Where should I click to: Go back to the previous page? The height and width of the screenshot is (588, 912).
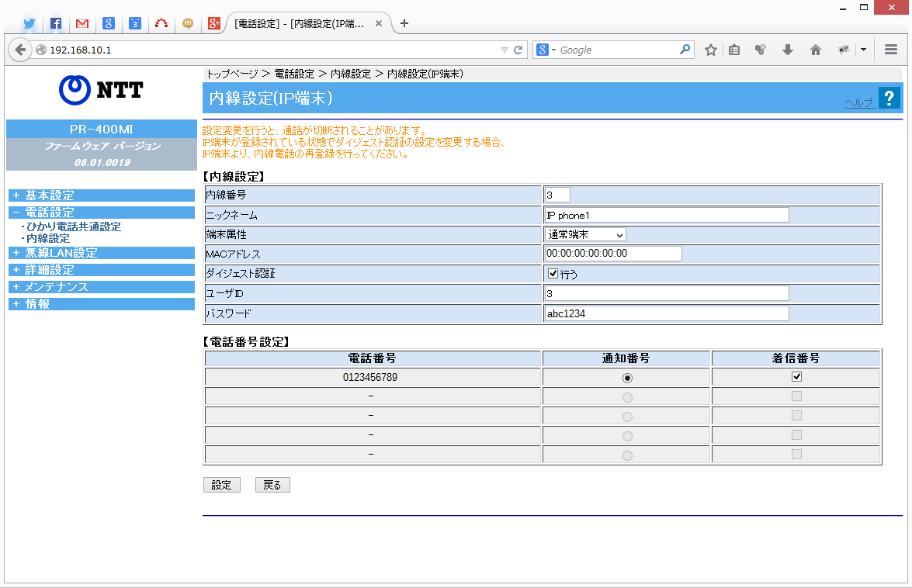[x=19, y=50]
